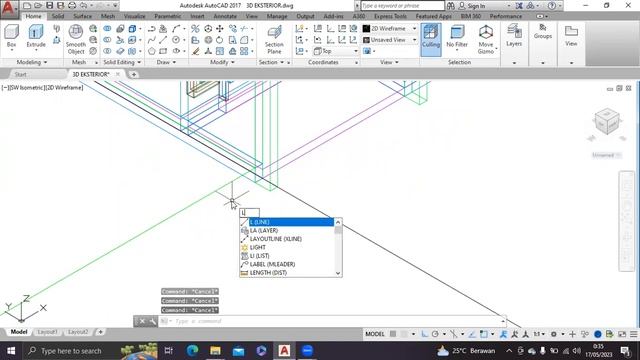Click the ViewCube in the viewport
Viewport: 640px width, 360px height.
click(x=607, y=121)
